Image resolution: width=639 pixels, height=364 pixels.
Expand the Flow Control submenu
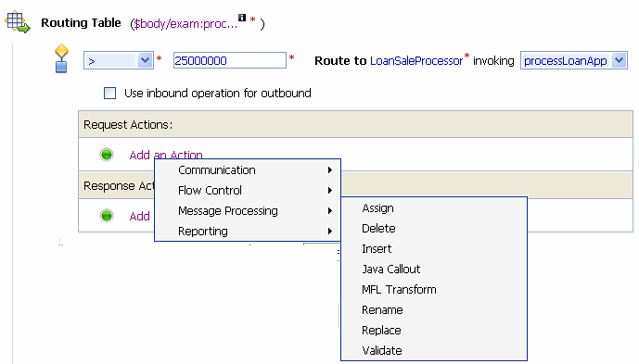click(x=248, y=191)
